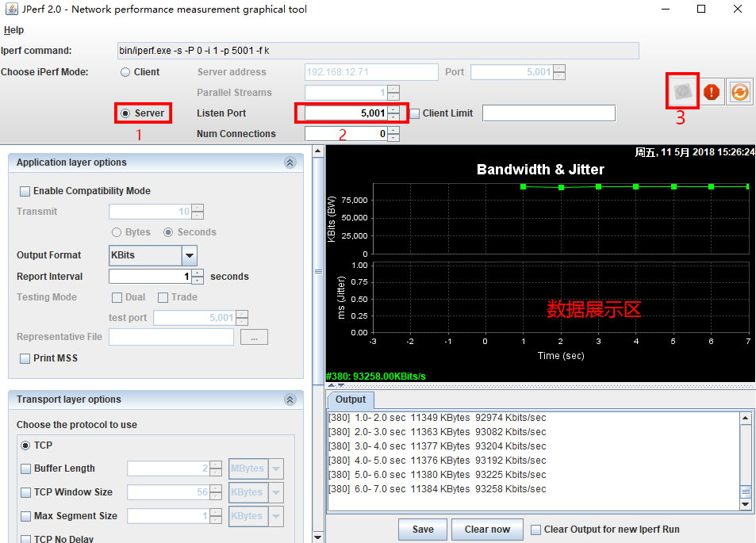Collapse the Transport layer options panel
Screen dimensions: 756x543
(x=290, y=400)
